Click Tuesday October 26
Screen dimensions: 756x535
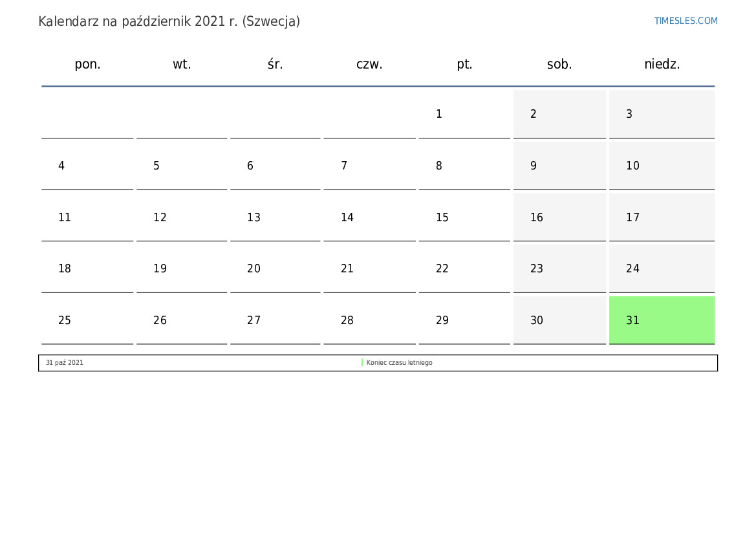182,320
